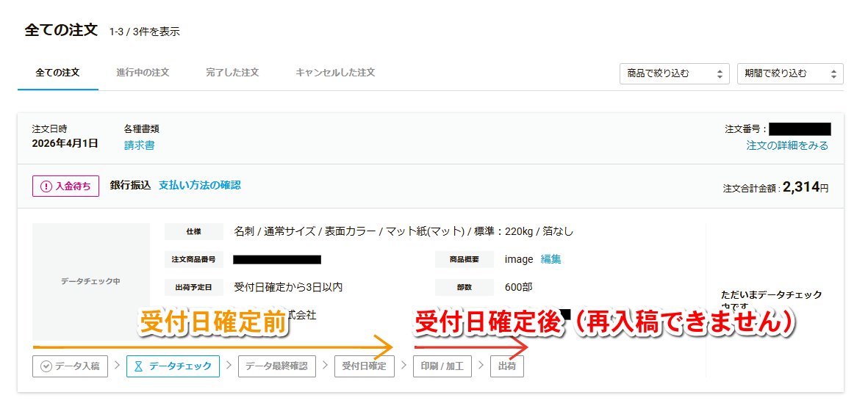
Task: Open the 商品で絞り込む filter dropdown
Action: point(674,73)
